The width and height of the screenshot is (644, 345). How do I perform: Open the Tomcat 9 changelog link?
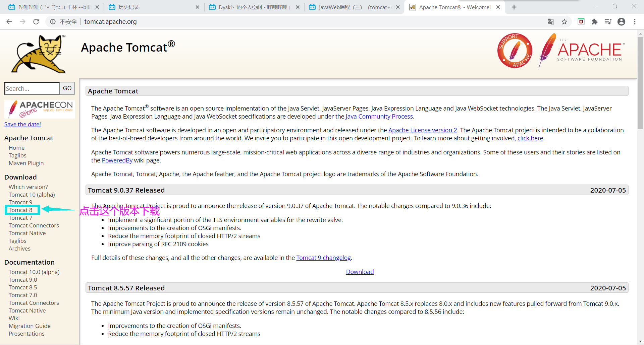pos(323,258)
